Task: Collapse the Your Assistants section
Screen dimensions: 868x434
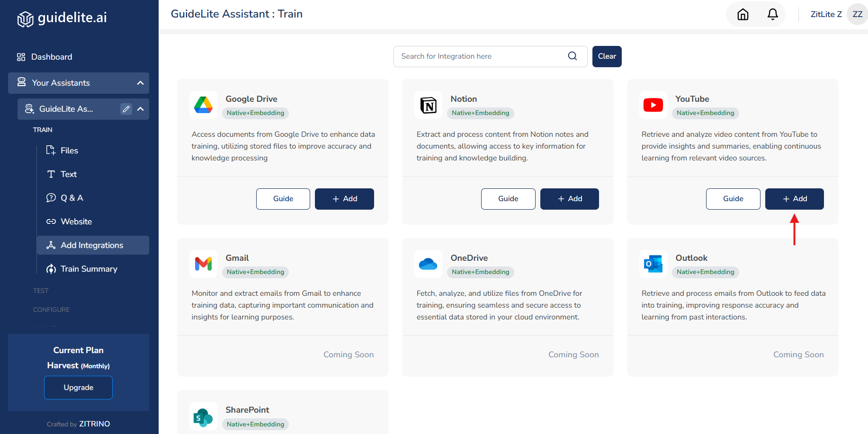Action: pyautogui.click(x=140, y=83)
